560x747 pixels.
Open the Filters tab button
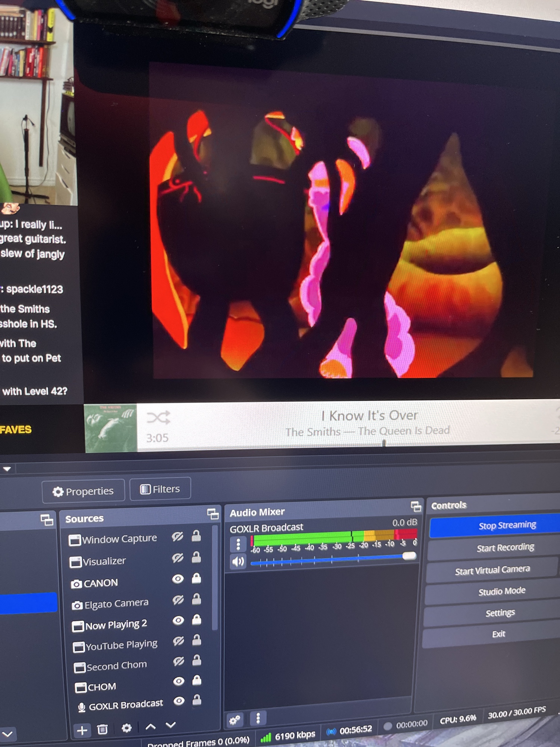[x=160, y=489]
